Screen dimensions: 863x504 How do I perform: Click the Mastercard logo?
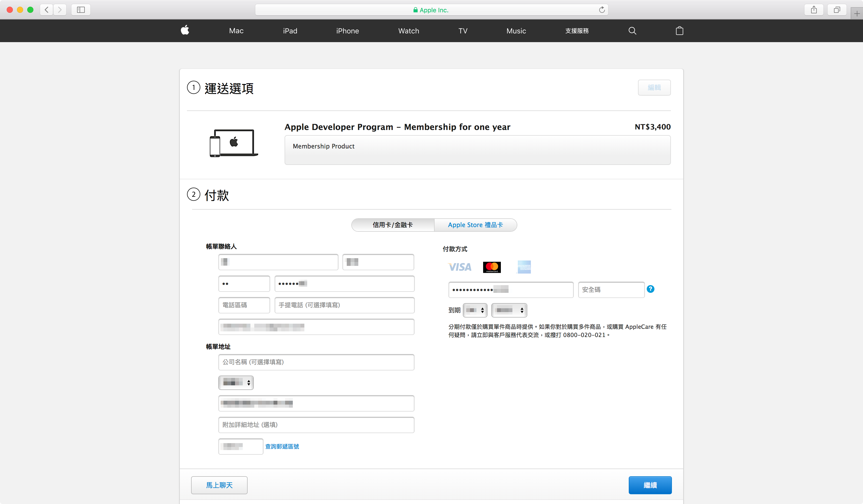(x=492, y=267)
